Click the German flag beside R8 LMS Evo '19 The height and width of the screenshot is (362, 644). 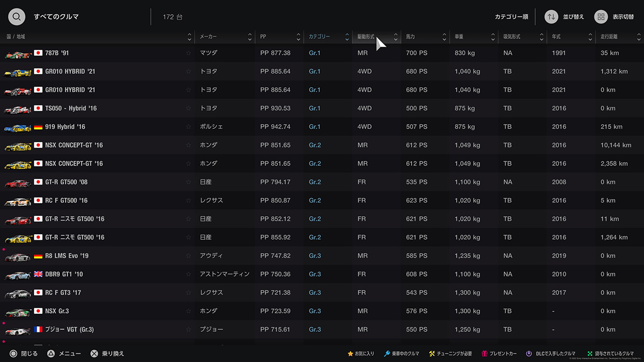click(38, 255)
